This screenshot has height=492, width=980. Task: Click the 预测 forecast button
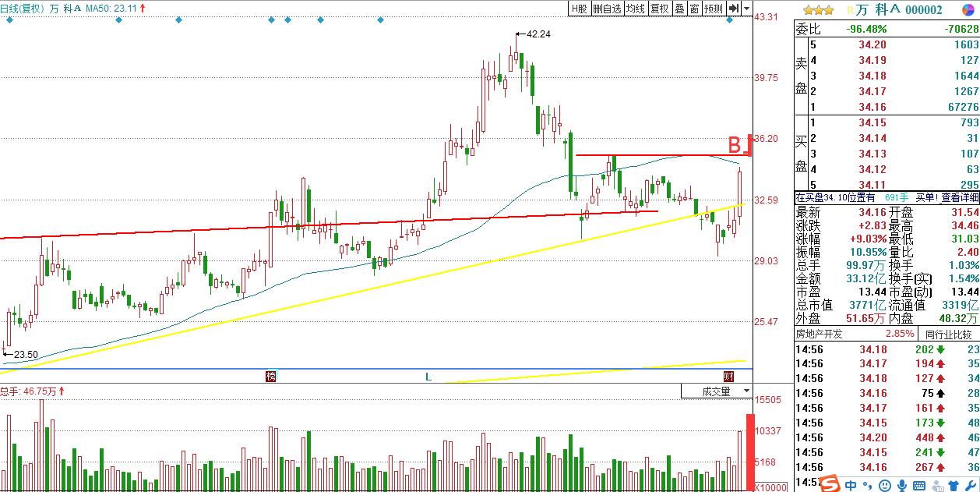tap(713, 9)
